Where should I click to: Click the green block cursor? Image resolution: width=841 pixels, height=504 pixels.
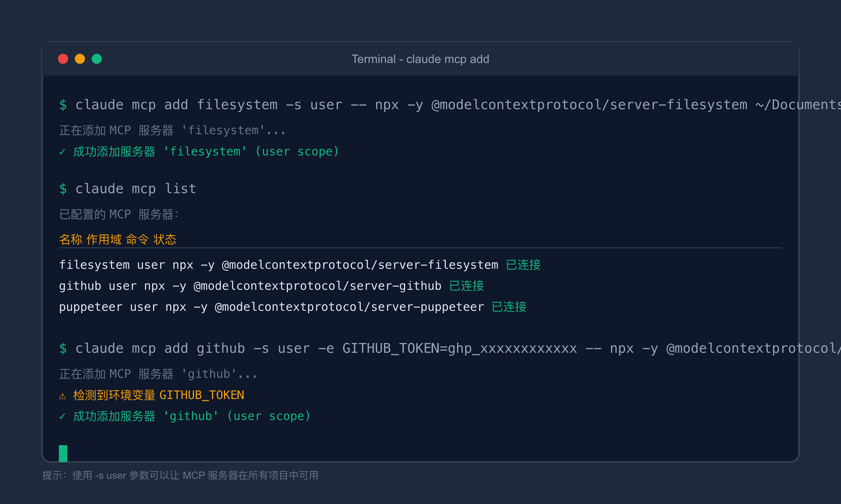click(x=63, y=453)
